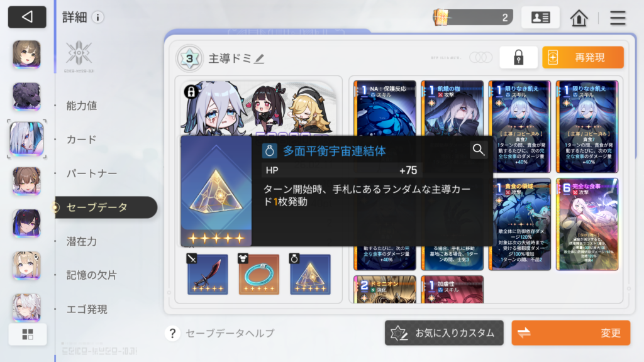Edit the save name with the pencil icon
The width and height of the screenshot is (644, 362).
pyautogui.click(x=259, y=58)
